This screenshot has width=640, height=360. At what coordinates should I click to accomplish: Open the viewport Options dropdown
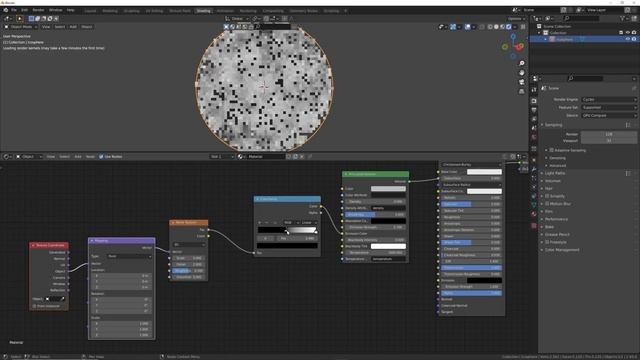tap(516, 19)
